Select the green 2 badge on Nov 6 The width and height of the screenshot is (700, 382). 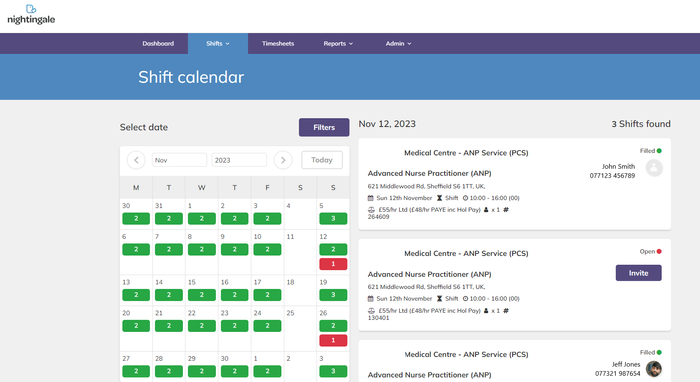tap(136, 249)
